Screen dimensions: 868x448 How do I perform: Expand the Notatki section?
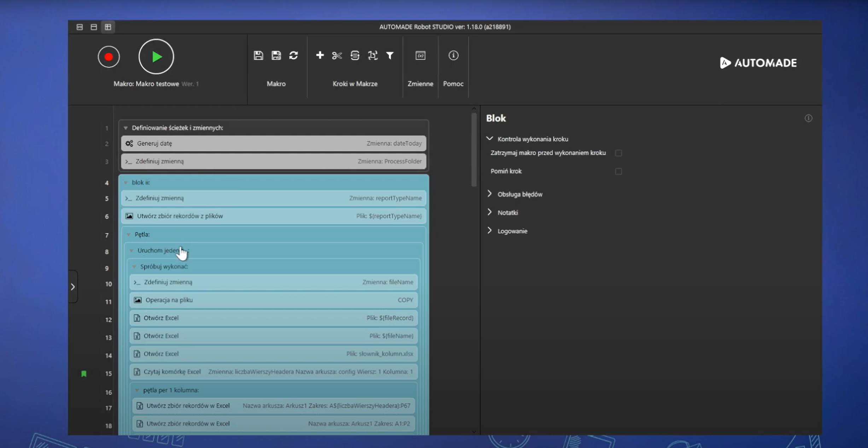point(490,212)
